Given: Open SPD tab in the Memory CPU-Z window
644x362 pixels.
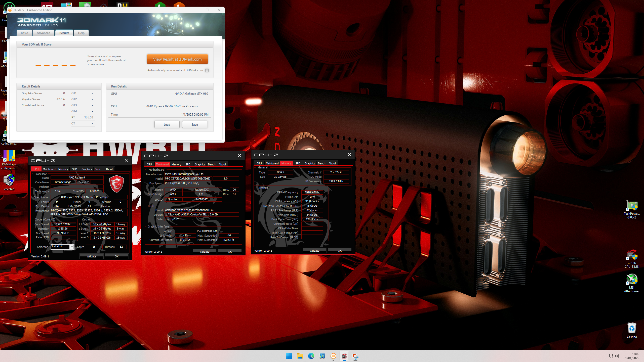Looking at the screenshot, I should 298,163.
